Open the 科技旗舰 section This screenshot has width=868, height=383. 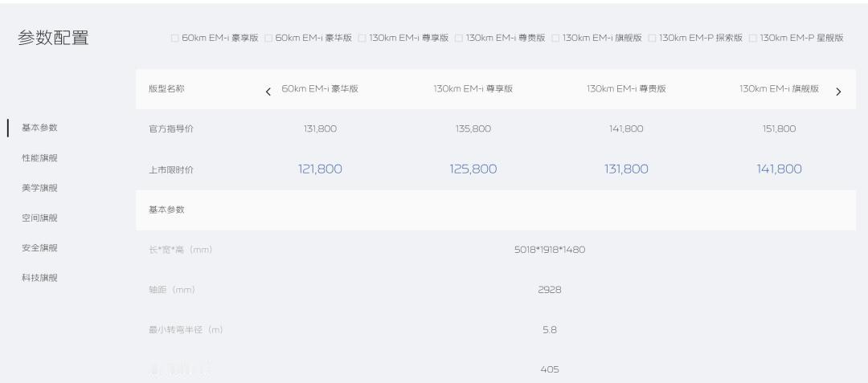39,278
